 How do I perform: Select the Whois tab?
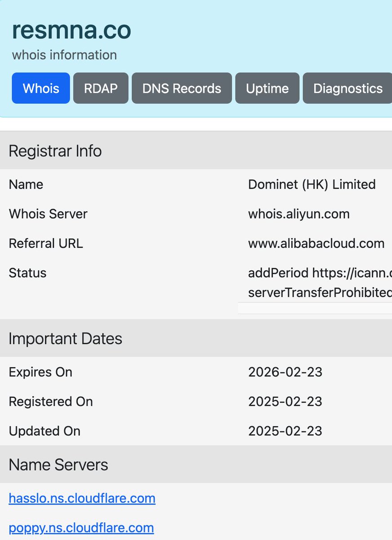click(41, 88)
